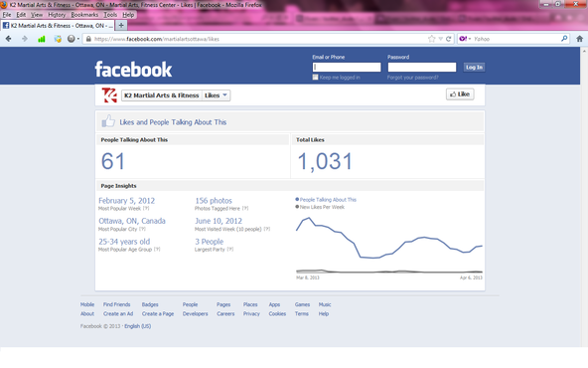The height and width of the screenshot is (368, 588).
Task: Click the 25-34 years old link
Action: pos(124,242)
